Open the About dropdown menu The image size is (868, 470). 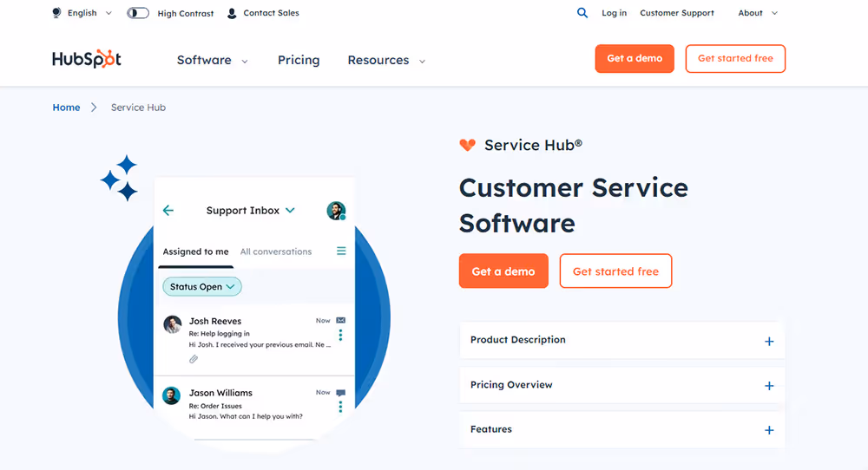[x=757, y=13]
